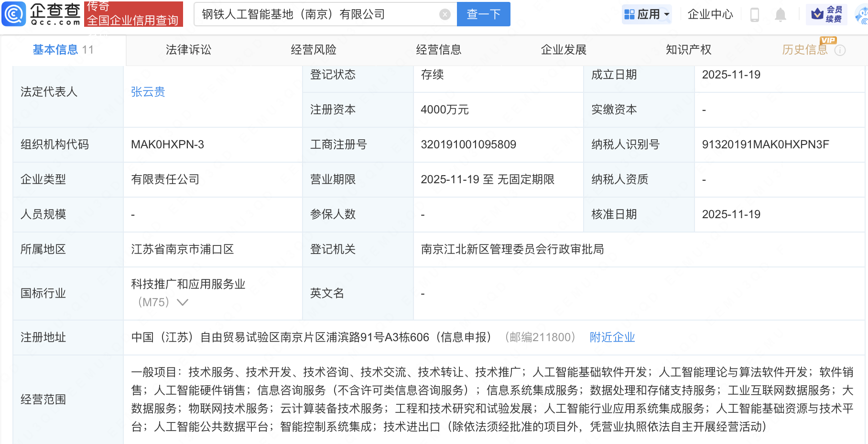Viewport: 868px width, 444px height.
Task: Click the 附近企业 nearby companies link
Action: tap(612, 337)
